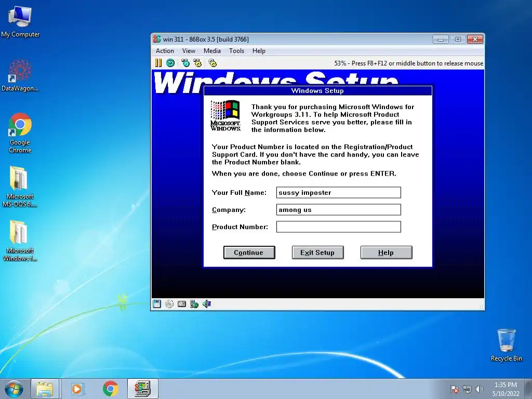Click the '53% - Press F8+F12' status text
Viewport: 532px width, 399px height.
coord(408,63)
